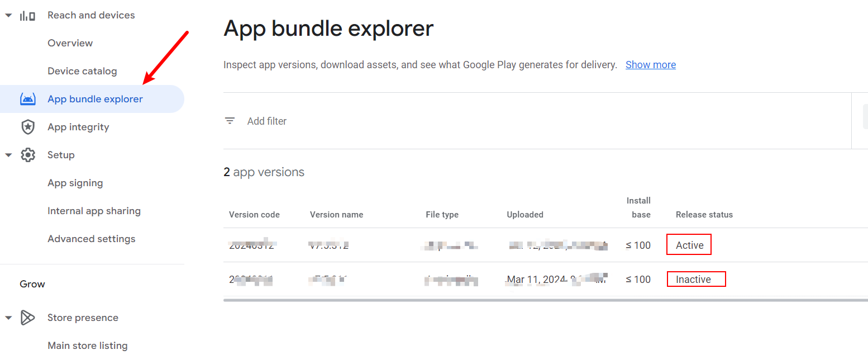868x364 pixels.
Task: Click the horizontal scrollbar below the table
Action: (545, 300)
